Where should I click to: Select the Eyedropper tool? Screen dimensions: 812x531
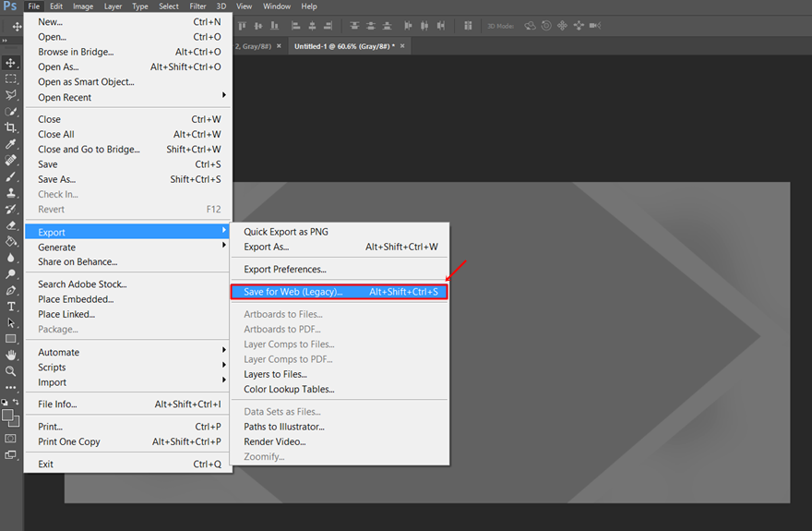(x=10, y=144)
